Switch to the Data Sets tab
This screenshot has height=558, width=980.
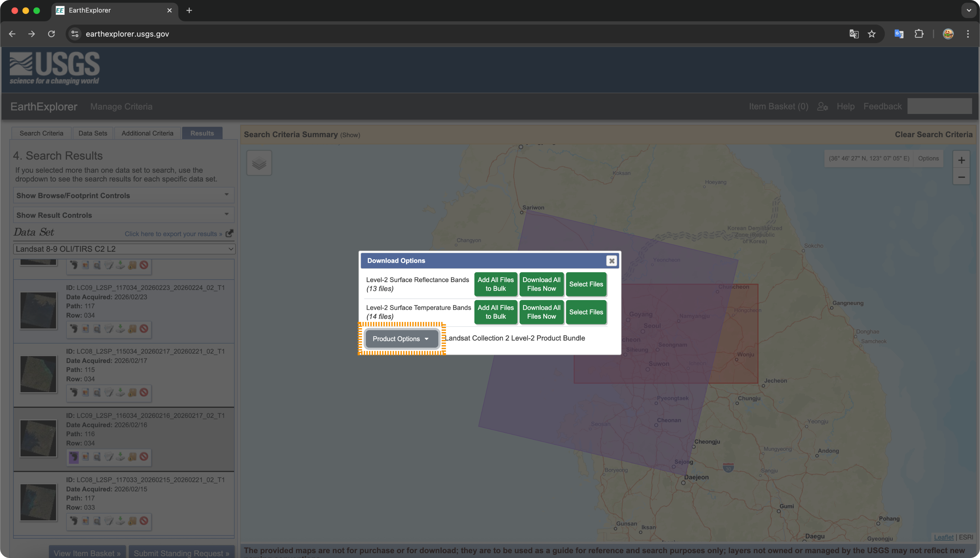(92, 133)
